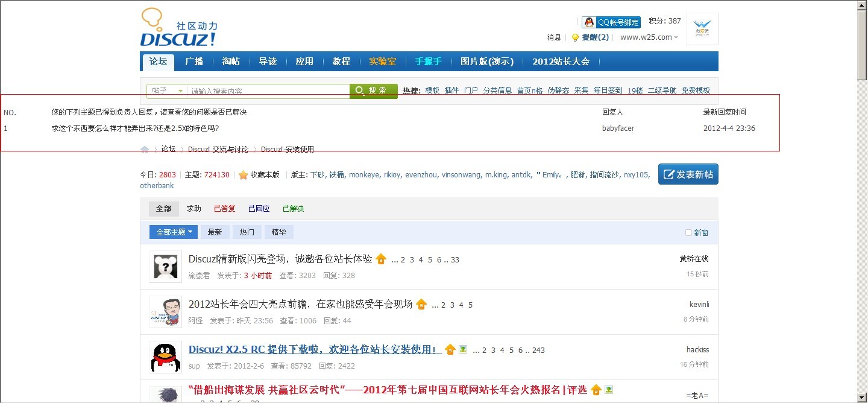This screenshot has width=868, height=403.
Task: Click the 提醒(2) lightbulb icon
Action: coord(575,37)
